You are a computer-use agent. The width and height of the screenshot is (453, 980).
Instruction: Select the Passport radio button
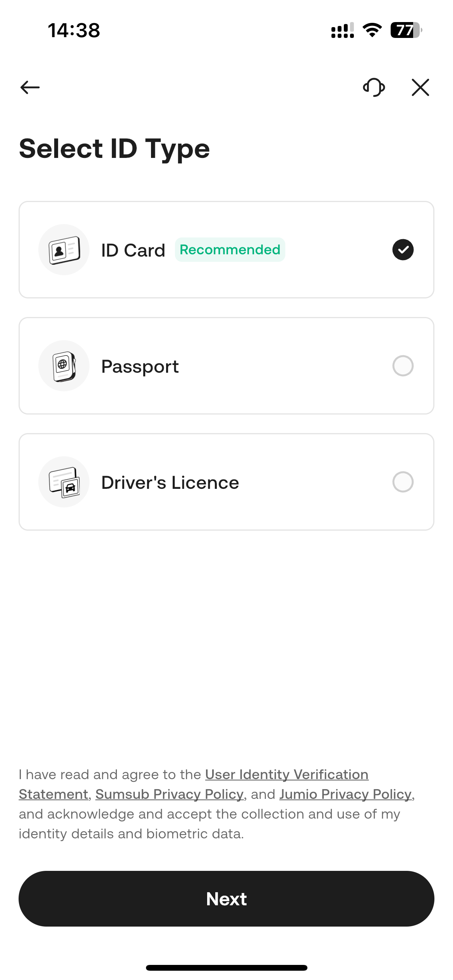pos(403,366)
